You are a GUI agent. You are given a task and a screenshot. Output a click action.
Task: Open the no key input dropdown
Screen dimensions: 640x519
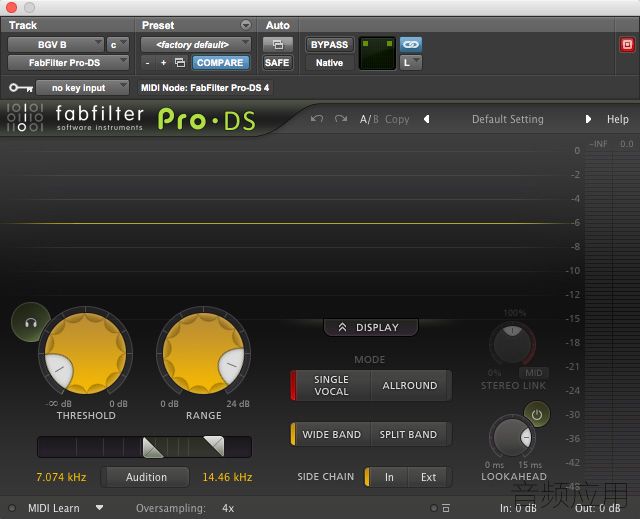pos(82,87)
